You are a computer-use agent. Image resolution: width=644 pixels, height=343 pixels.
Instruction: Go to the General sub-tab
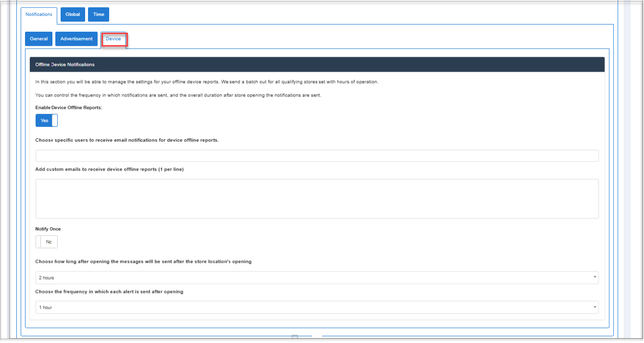(x=38, y=39)
